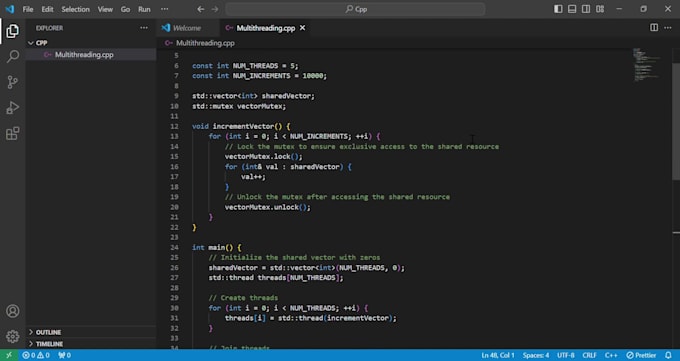Open the Explorer view in activity bar
This screenshot has width=680, height=361.
pos(13,31)
